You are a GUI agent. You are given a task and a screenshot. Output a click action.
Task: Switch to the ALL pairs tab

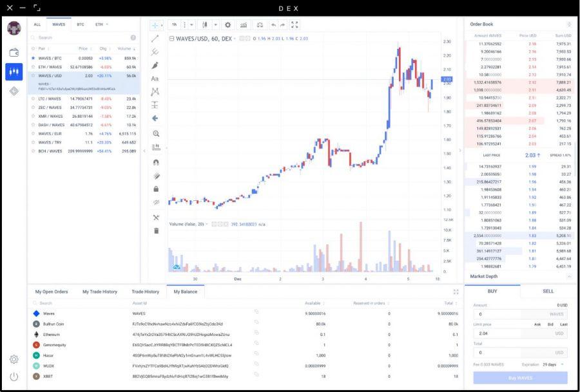click(37, 24)
